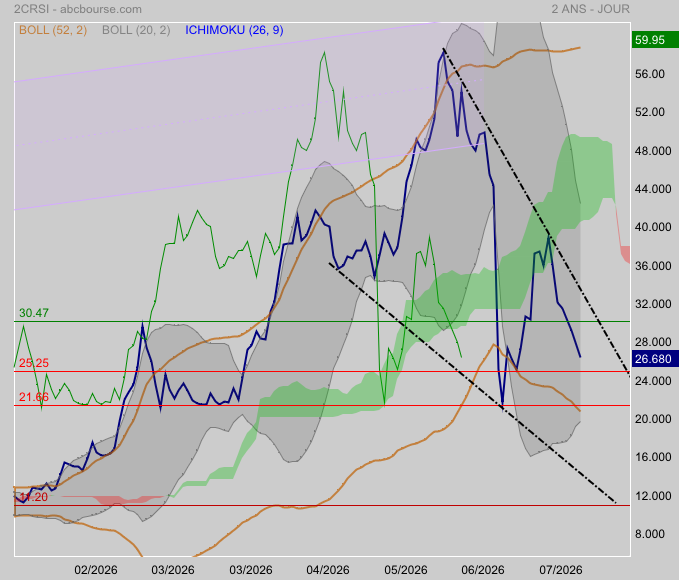679x580 pixels.
Task: Click the 25.25 red level label
Action: (34, 363)
